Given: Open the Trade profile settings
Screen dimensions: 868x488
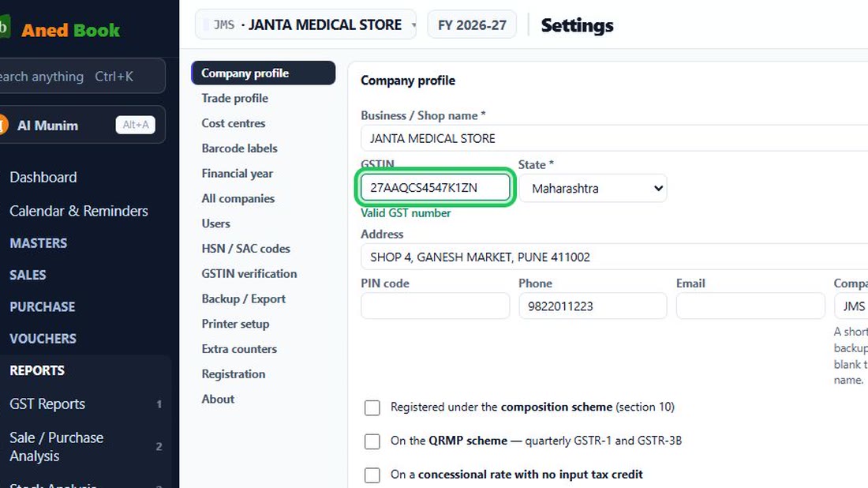Looking at the screenshot, I should point(234,98).
